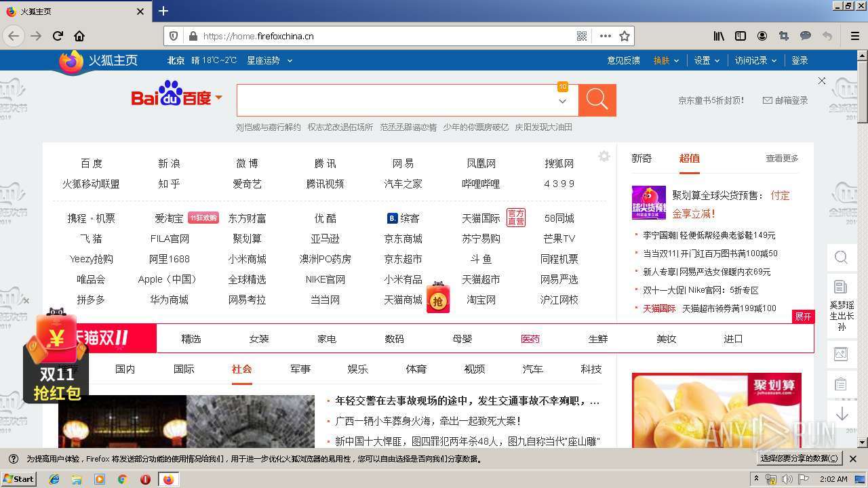Open tracking protection shield icon
The height and width of the screenshot is (488, 868).
coord(174,36)
